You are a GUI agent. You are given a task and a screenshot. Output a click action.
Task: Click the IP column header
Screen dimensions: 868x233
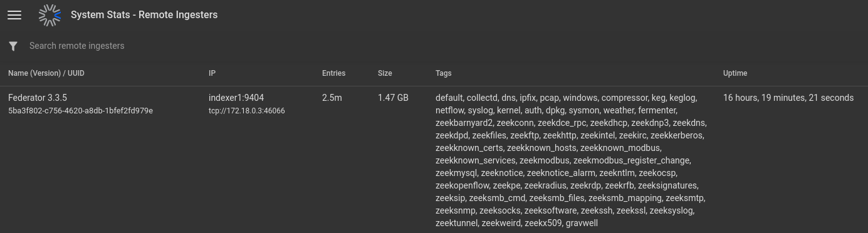click(x=212, y=73)
